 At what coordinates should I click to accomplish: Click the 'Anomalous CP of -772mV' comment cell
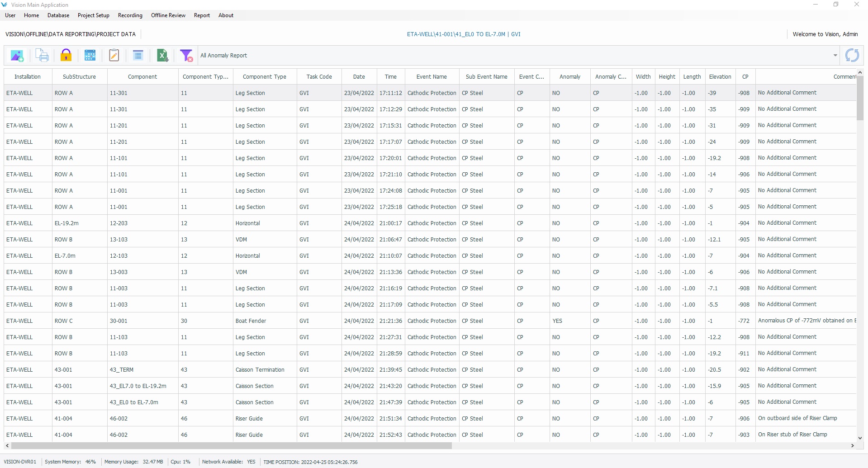806,321
